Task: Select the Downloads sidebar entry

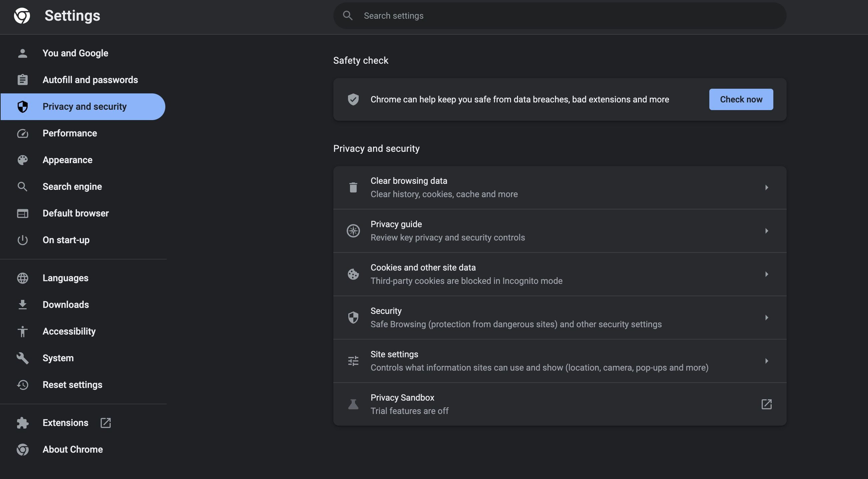Action: click(66, 305)
